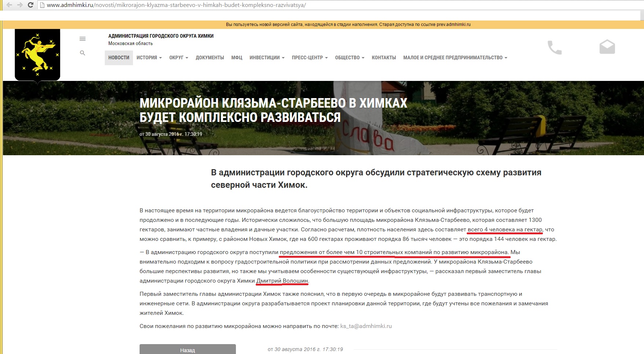The height and width of the screenshot is (354, 644).
Task: Click the name Дмитрий Волошин
Action: (282, 281)
